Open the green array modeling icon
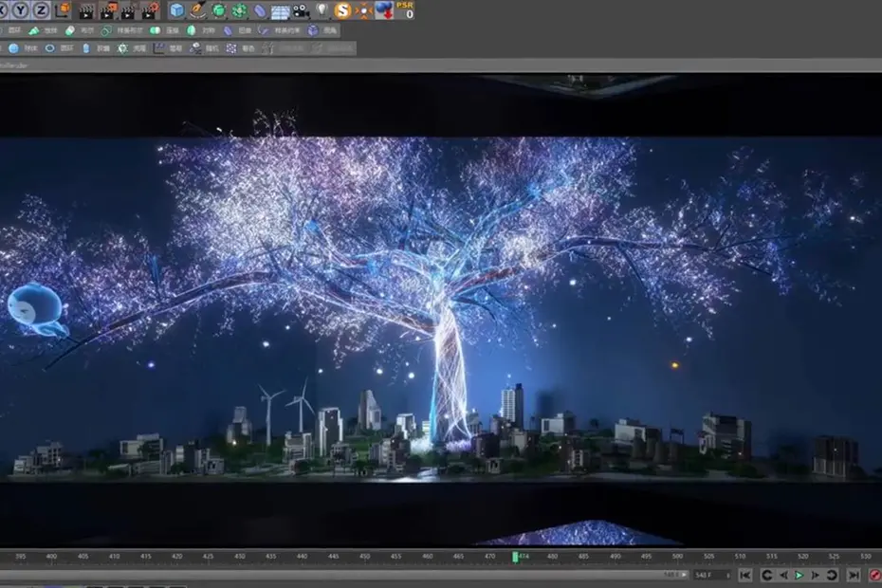882x588 pixels. click(x=239, y=10)
